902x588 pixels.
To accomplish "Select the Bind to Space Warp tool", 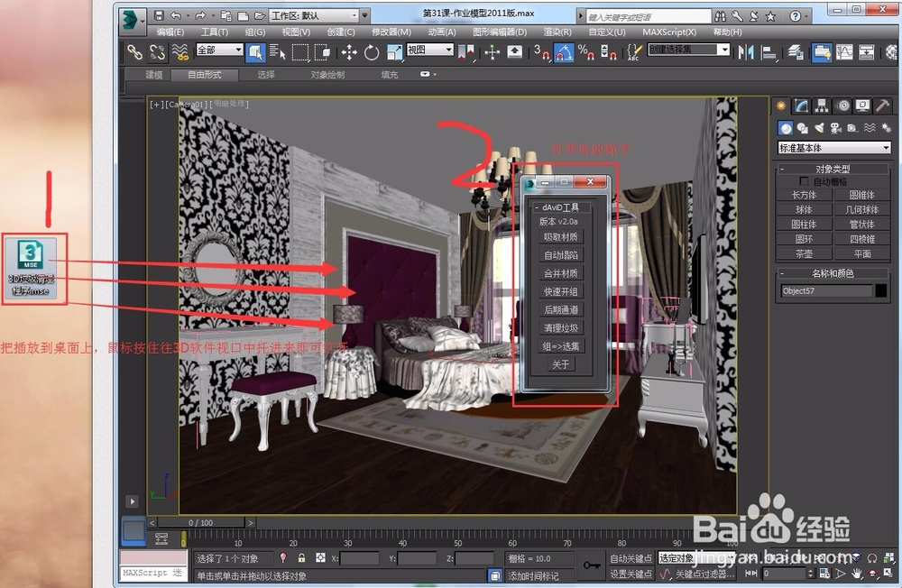I will 180,52.
